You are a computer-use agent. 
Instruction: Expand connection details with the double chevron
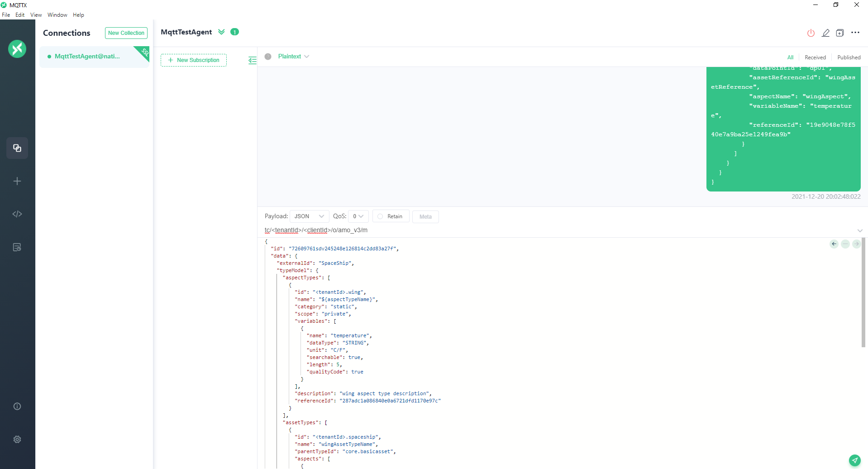click(221, 32)
